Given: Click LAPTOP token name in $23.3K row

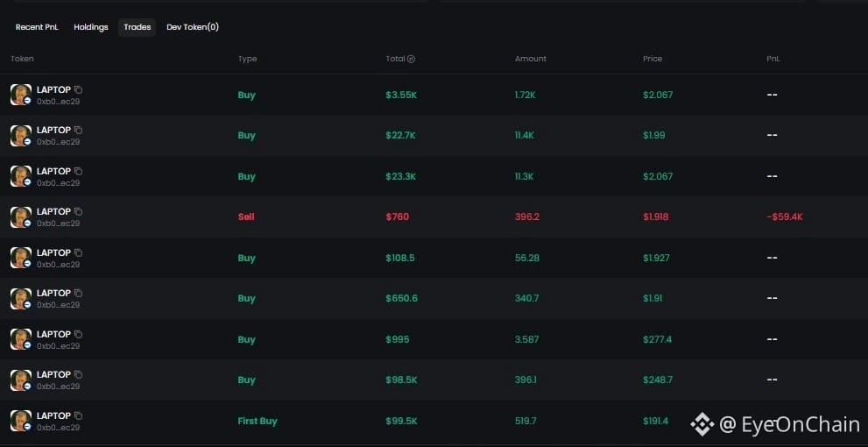Looking at the screenshot, I should (53, 171).
